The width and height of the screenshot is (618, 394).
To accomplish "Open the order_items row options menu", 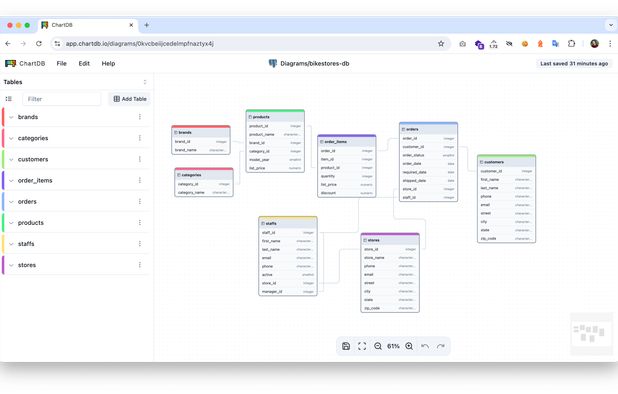I will (x=140, y=180).
